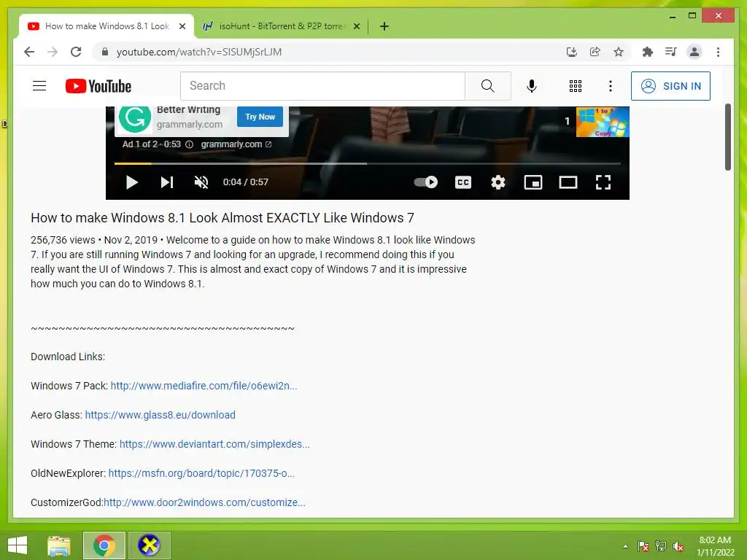
Task: Open the CustomizerGod door2windows link
Action: click(x=204, y=502)
